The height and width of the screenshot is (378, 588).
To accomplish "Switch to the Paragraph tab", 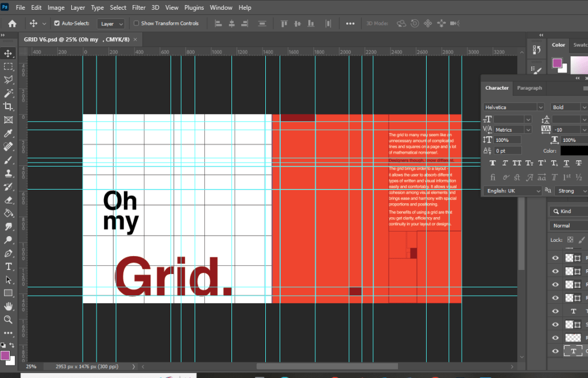I will [529, 88].
